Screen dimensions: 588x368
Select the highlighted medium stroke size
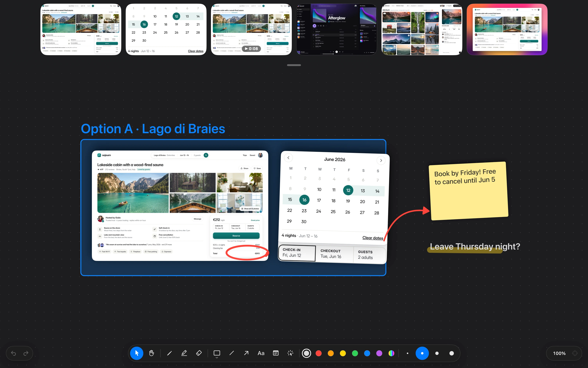(x=422, y=353)
